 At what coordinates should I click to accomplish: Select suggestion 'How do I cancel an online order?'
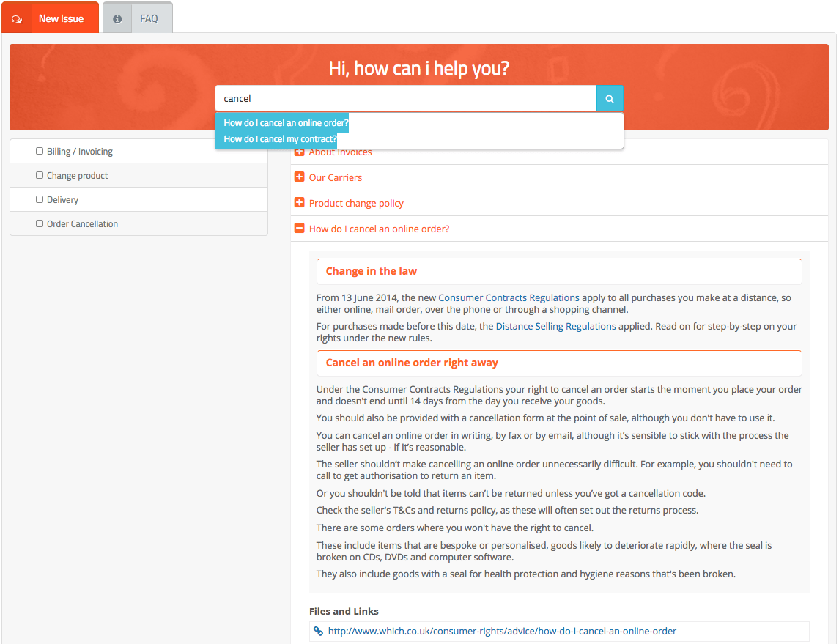pyautogui.click(x=286, y=122)
